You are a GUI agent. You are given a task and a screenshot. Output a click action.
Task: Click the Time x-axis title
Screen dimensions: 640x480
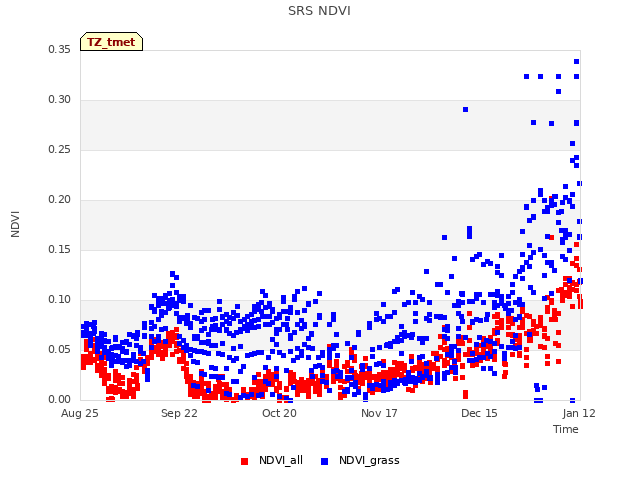tap(566, 429)
